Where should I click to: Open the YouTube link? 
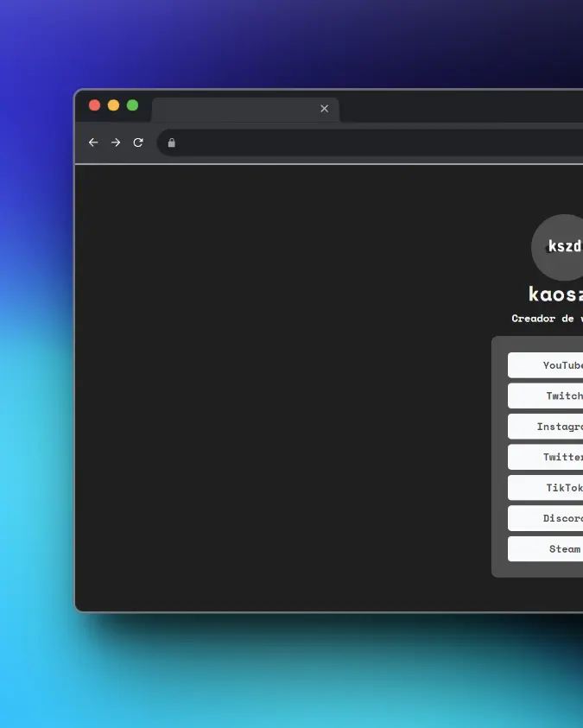pyautogui.click(x=547, y=365)
